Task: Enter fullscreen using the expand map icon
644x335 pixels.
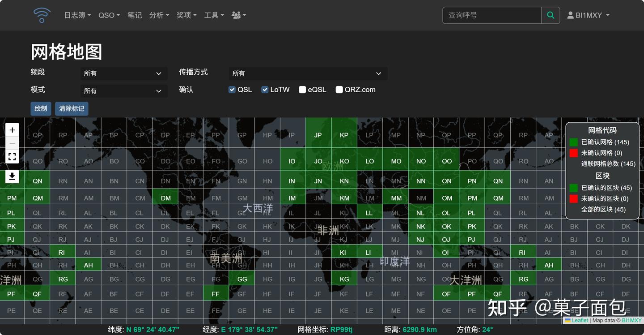Action: [x=12, y=157]
